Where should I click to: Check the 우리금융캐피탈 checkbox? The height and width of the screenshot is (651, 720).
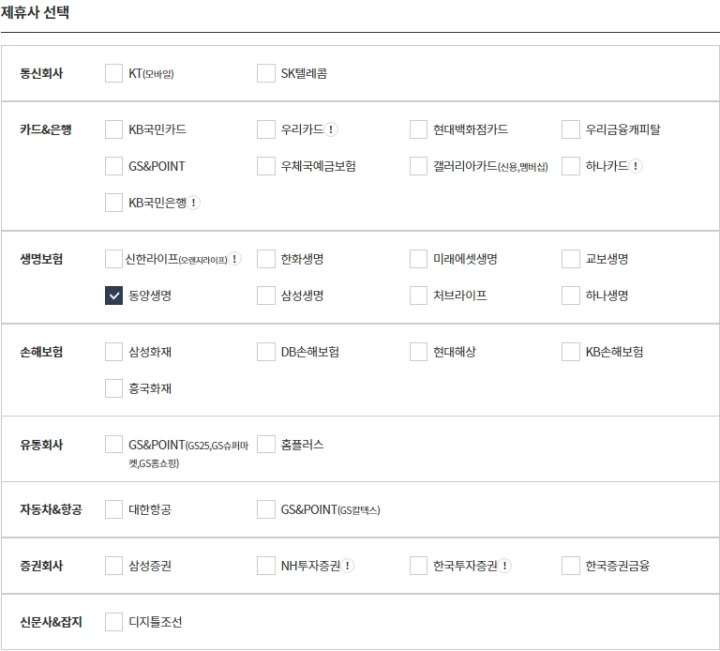click(x=571, y=129)
